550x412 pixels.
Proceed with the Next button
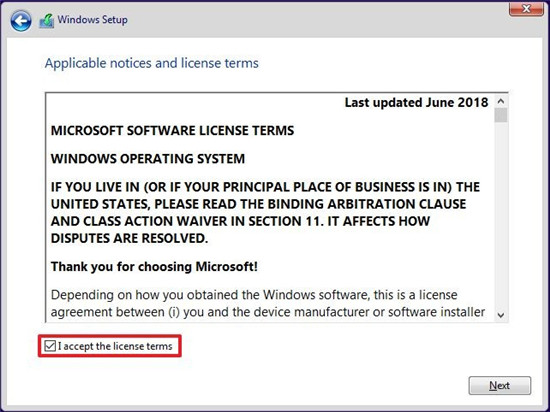[499, 385]
